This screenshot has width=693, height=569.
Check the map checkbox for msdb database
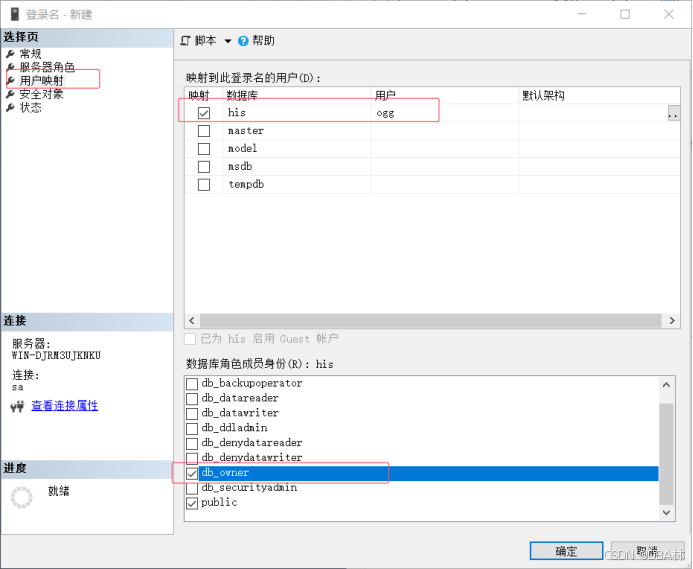click(x=204, y=167)
